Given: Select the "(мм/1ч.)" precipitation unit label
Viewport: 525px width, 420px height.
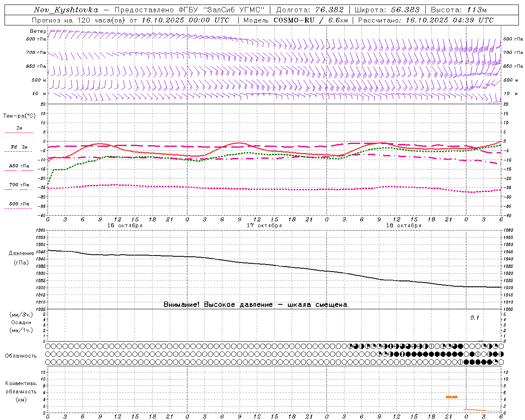Looking at the screenshot, I should coord(21,330).
